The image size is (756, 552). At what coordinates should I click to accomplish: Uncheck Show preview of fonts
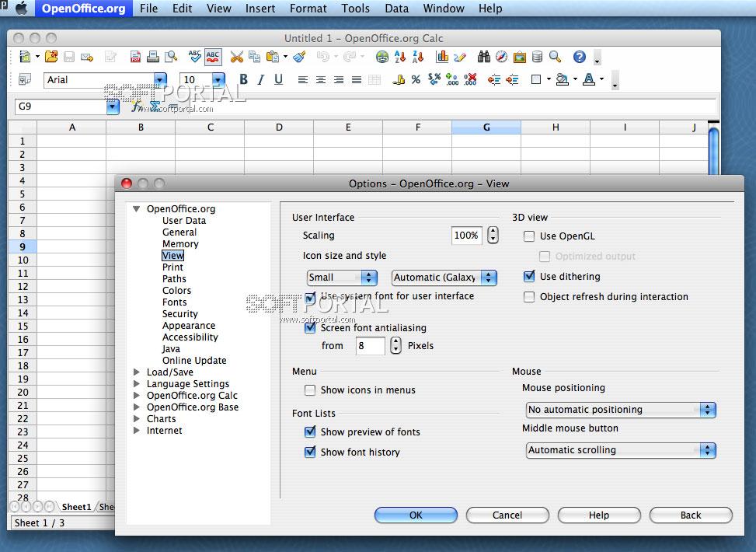point(310,432)
